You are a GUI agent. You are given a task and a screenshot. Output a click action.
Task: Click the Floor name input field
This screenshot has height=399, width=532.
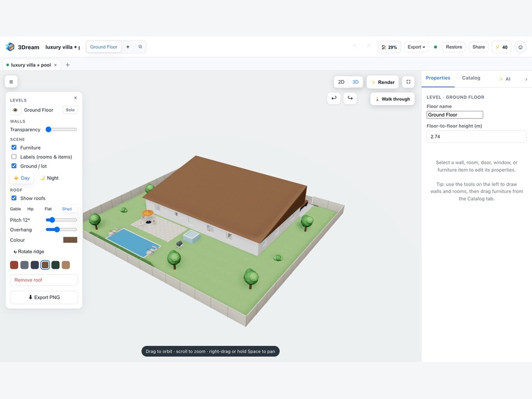pos(454,115)
